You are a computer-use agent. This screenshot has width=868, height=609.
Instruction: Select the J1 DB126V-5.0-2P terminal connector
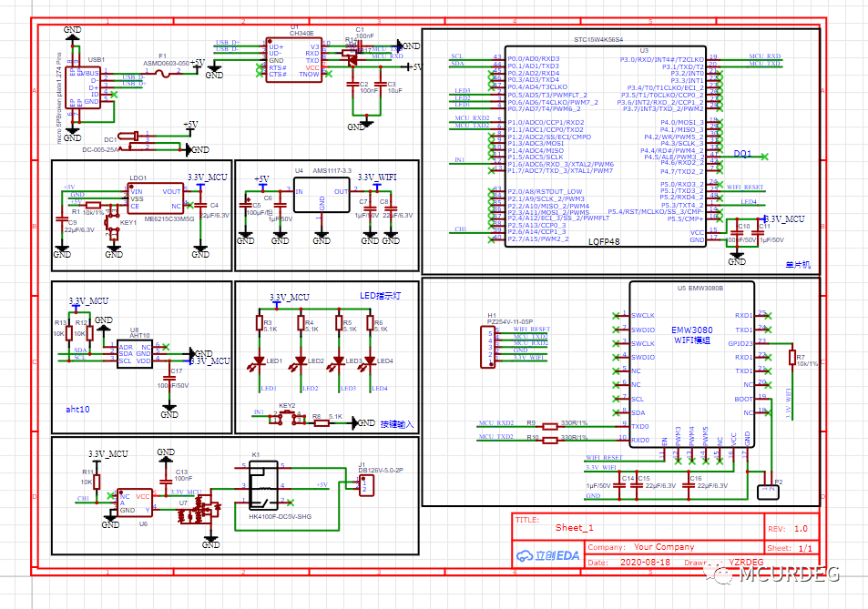366,485
